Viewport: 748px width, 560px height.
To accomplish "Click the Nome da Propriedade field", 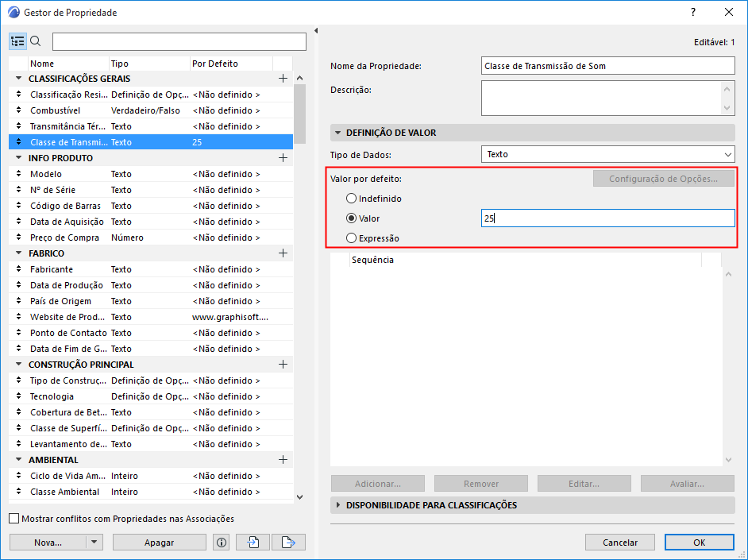I will (x=607, y=66).
